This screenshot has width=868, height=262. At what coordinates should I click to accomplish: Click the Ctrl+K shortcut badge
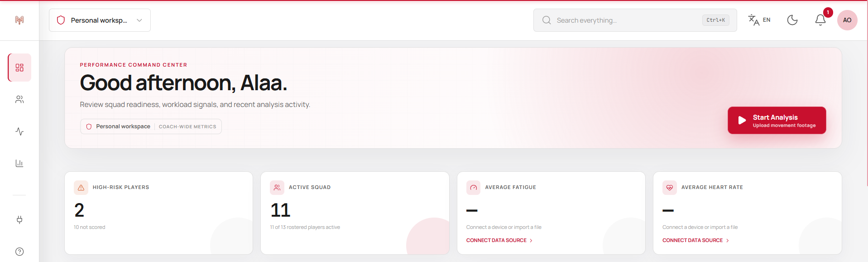click(x=715, y=20)
